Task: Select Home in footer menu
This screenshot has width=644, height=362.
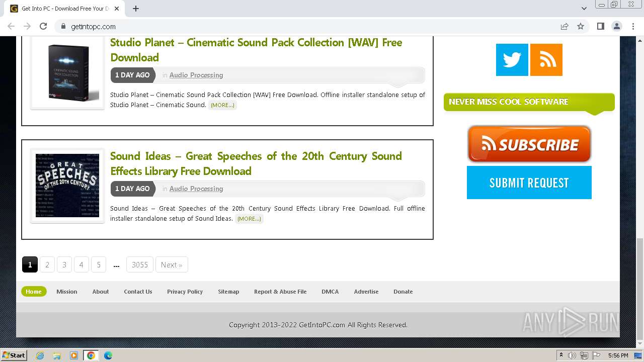Action: pos(34,292)
